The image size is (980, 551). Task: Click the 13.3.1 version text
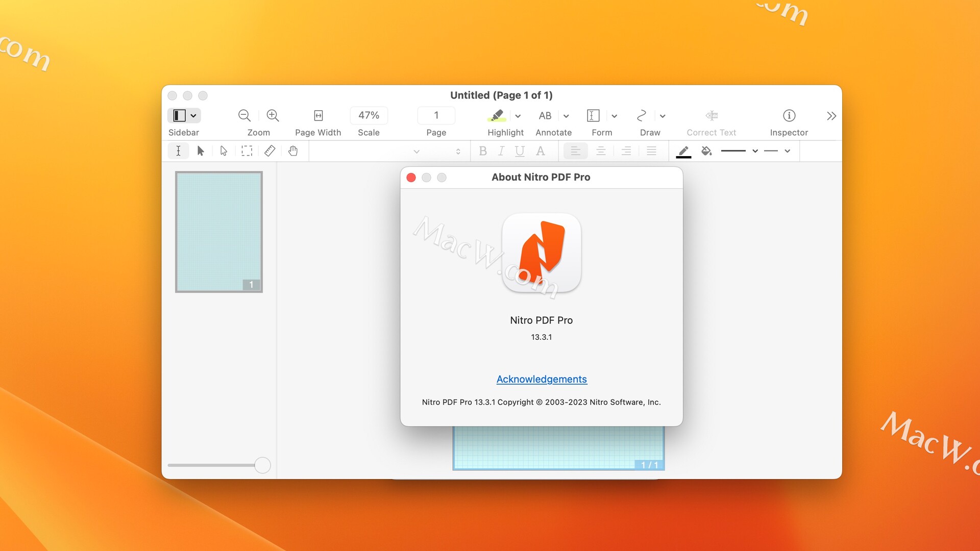[542, 337]
